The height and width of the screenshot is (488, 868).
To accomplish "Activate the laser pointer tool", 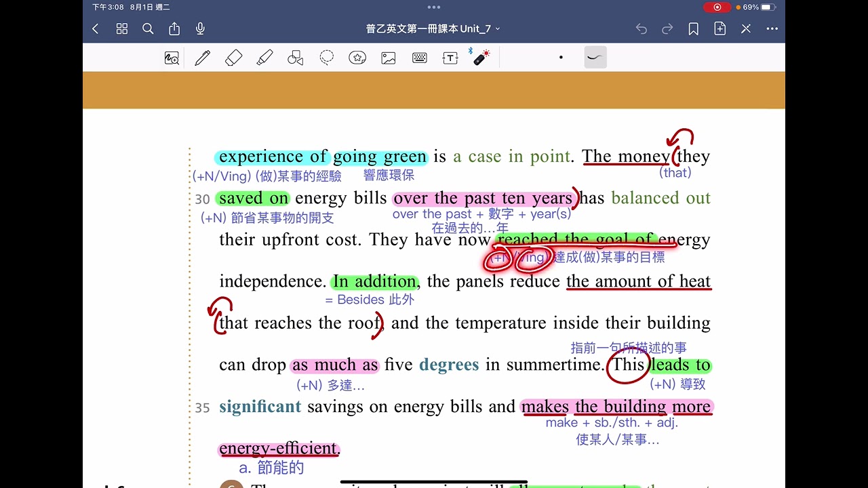I will [481, 57].
